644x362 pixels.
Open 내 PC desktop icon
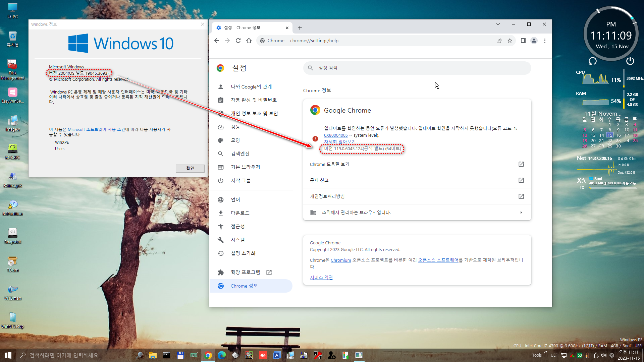[x=13, y=11]
